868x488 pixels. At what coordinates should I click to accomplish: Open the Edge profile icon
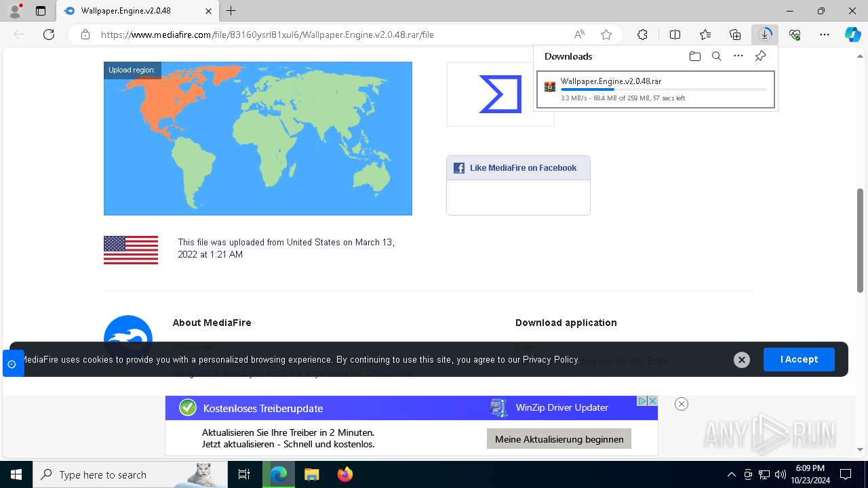tap(15, 11)
